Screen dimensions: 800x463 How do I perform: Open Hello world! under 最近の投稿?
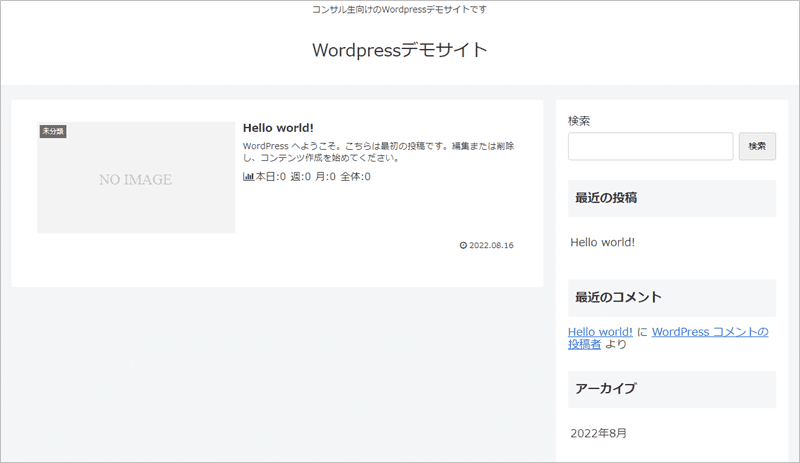pos(602,242)
